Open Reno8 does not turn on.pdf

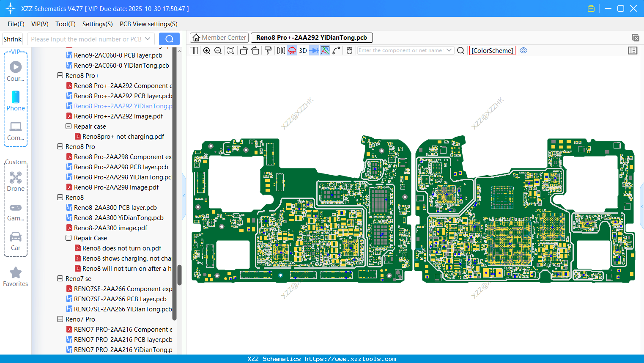pos(122,248)
